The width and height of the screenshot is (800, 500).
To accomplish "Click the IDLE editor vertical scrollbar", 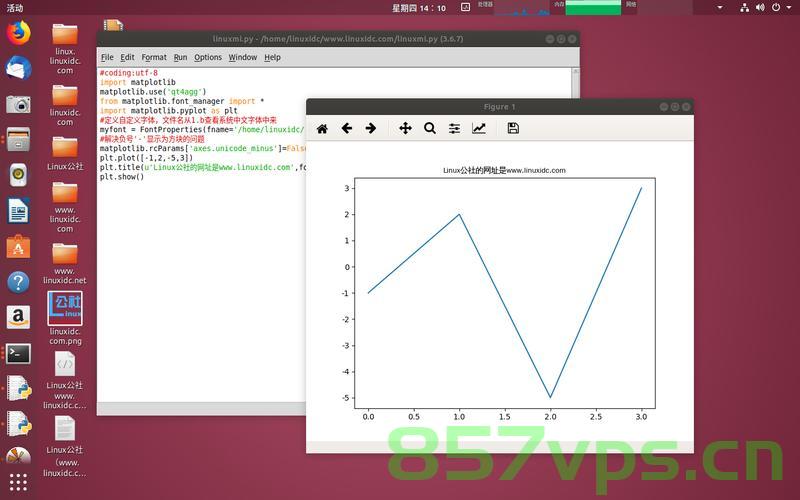I will (x=576, y=83).
